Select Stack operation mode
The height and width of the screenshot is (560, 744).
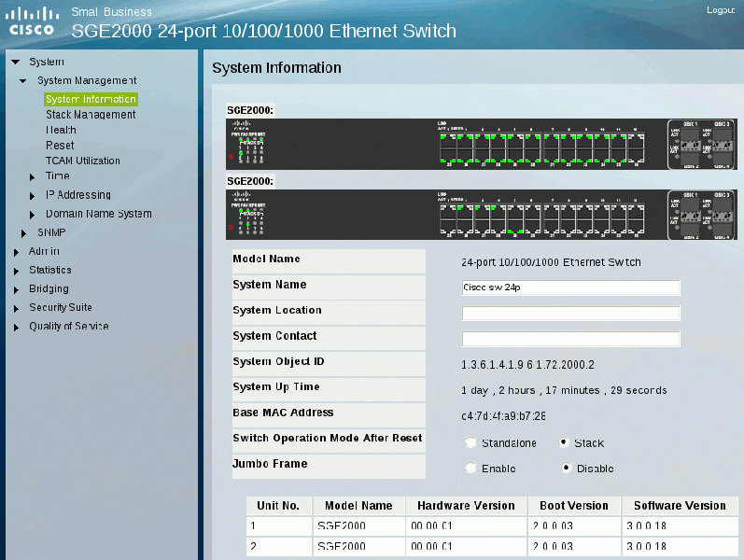pos(564,442)
